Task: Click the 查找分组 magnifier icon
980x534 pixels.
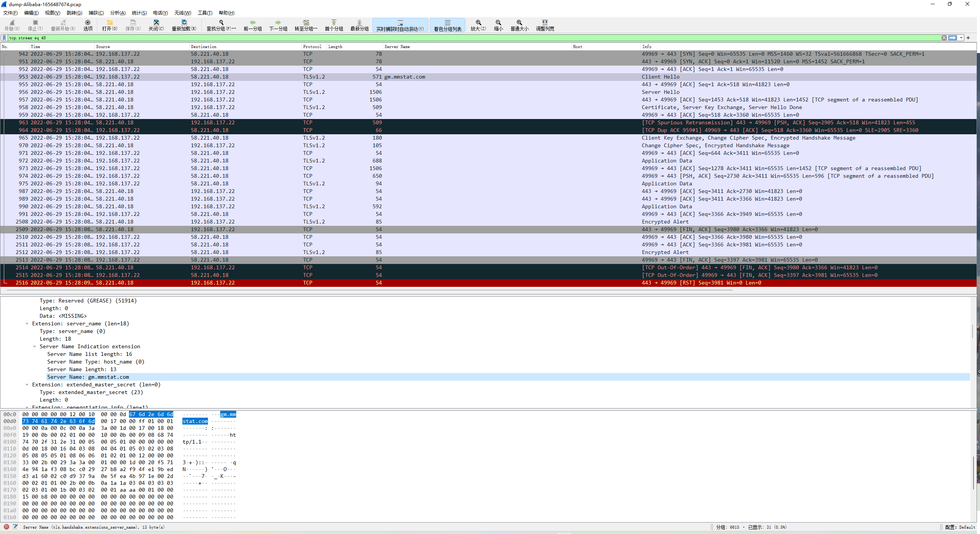Action: coord(221,23)
